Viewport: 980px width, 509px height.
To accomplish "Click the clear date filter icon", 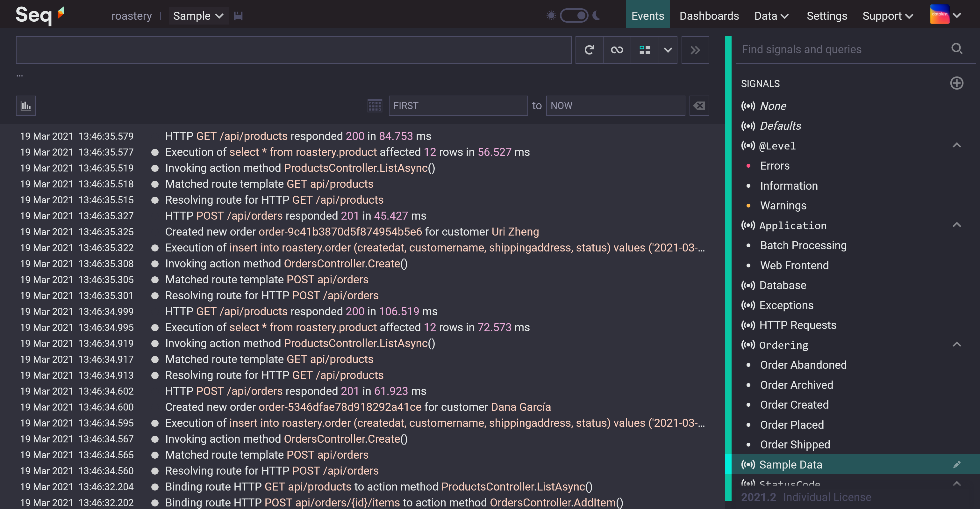I will [x=699, y=106].
